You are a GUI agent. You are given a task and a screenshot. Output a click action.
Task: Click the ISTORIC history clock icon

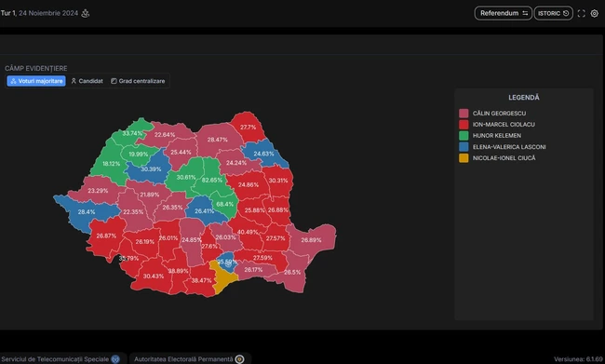[566, 13]
